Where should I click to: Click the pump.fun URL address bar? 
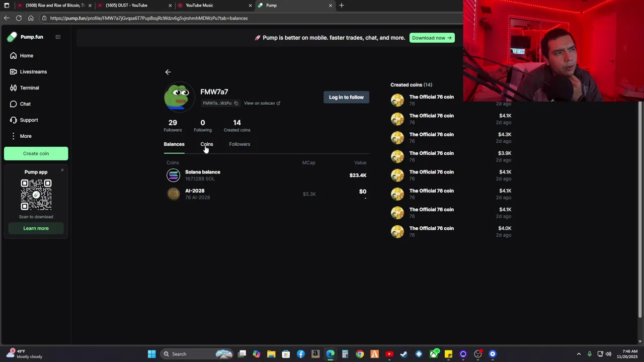tap(252, 18)
